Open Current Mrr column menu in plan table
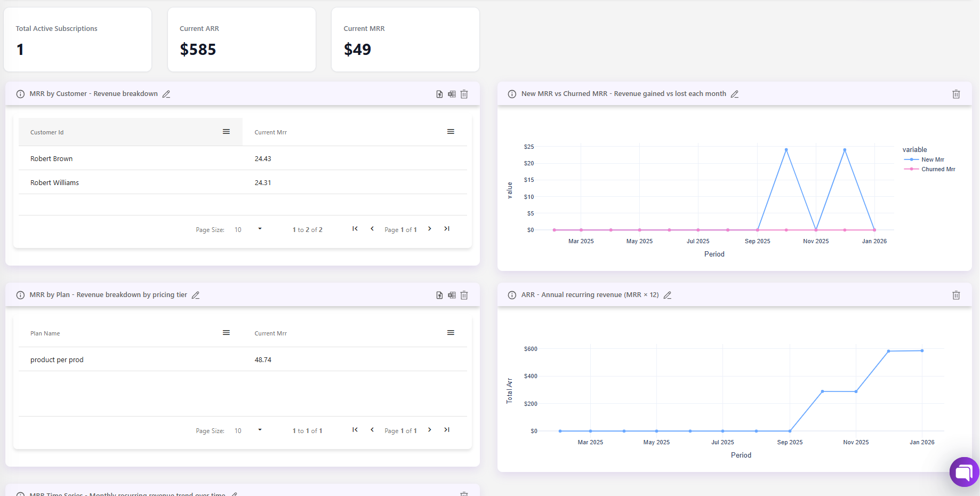Viewport: 980px width, 496px height. pos(451,333)
